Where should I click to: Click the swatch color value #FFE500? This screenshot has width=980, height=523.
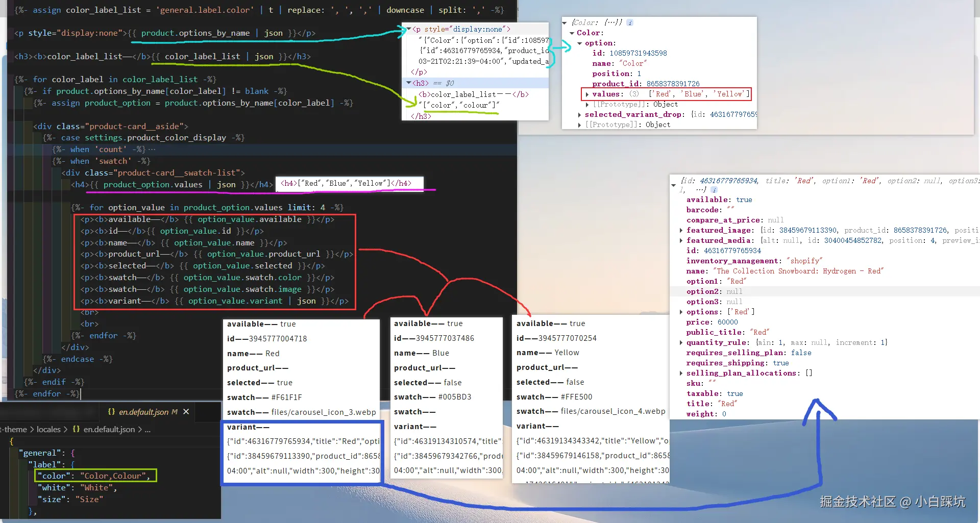coord(576,396)
